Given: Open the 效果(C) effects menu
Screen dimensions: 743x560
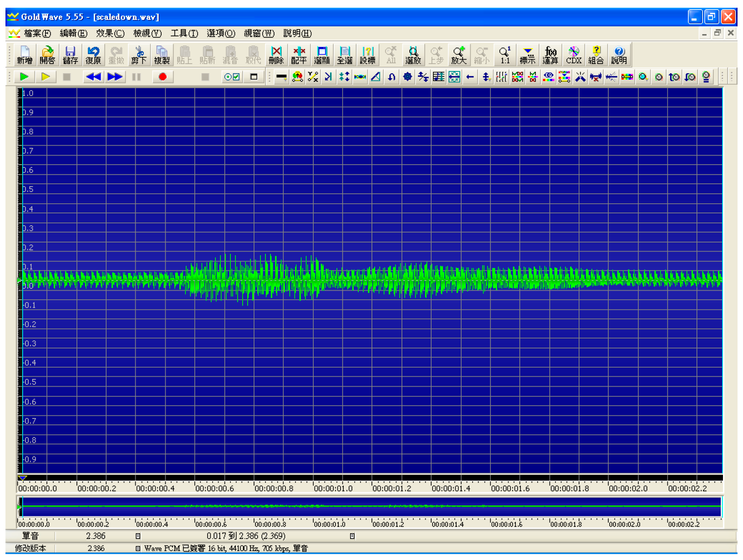Looking at the screenshot, I should [x=110, y=33].
